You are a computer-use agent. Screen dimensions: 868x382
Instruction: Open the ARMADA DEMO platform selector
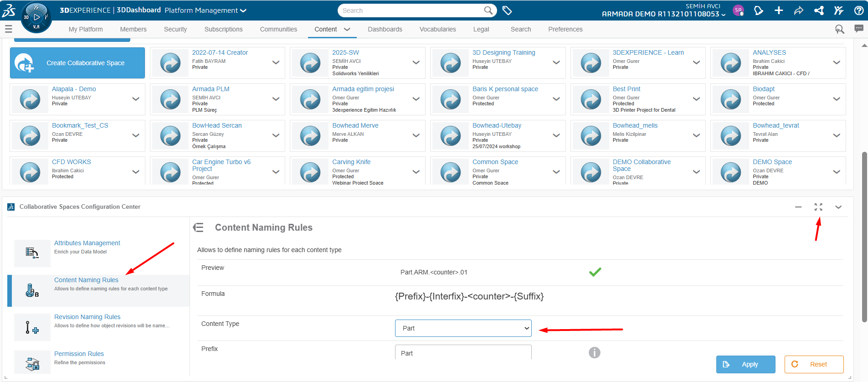tap(664, 14)
